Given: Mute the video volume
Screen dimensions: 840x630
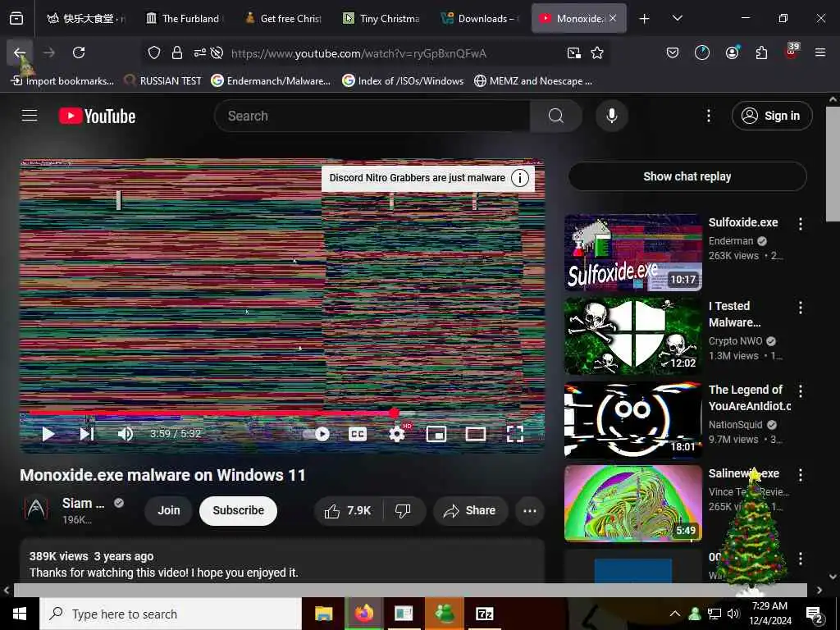Looking at the screenshot, I should click(126, 434).
